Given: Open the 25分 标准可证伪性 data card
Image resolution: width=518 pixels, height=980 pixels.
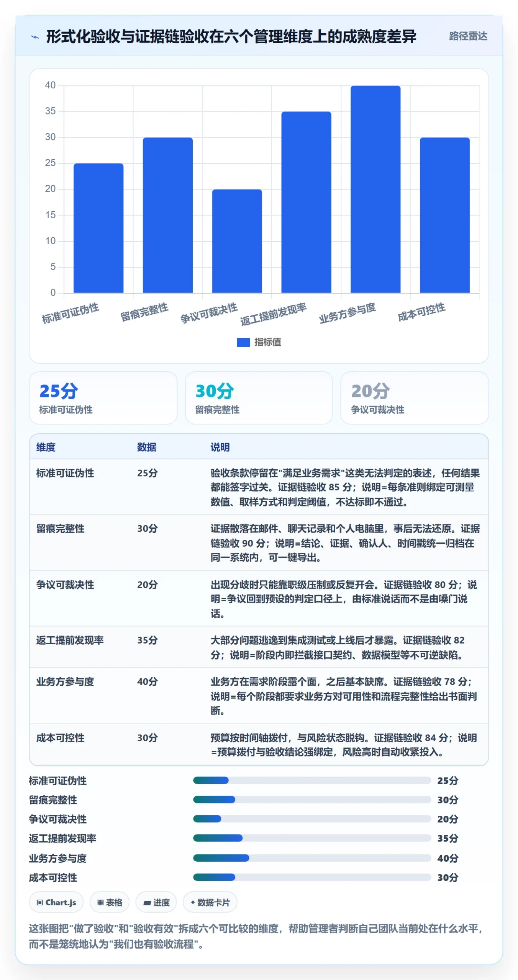Looking at the screenshot, I should (x=103, y=398).
